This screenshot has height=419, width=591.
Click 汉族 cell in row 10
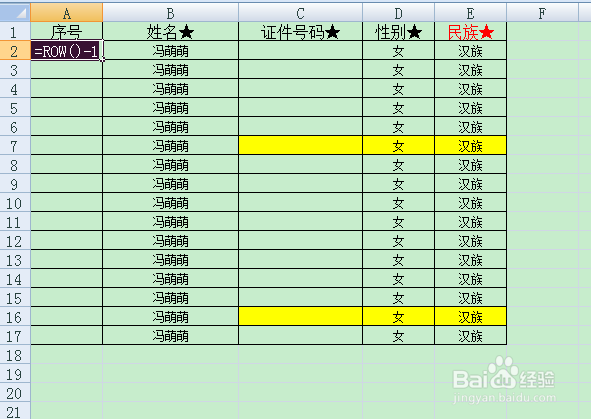pos(470,203)
